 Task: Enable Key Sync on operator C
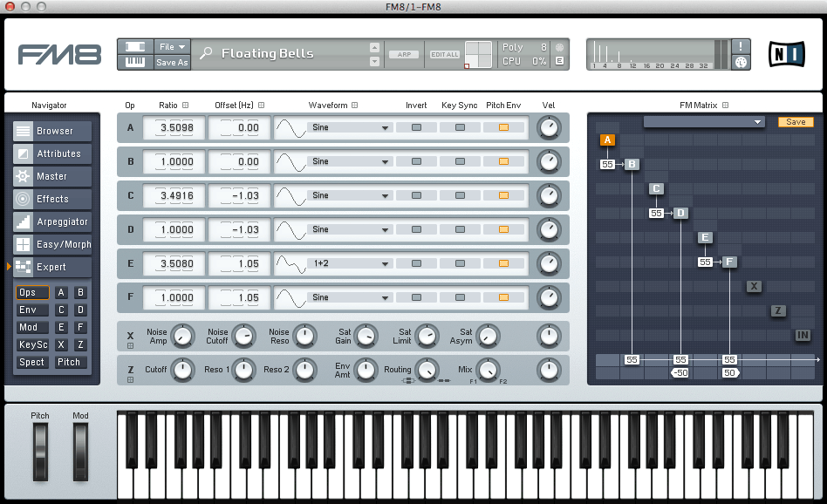click(x=460, y=195)
